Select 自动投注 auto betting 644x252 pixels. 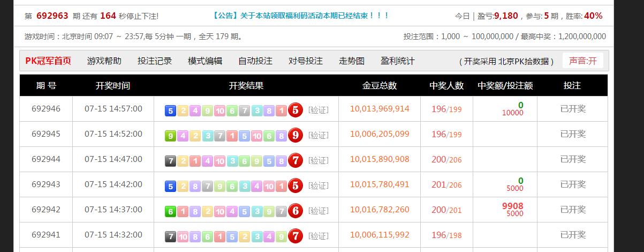(x=255, y=61)
